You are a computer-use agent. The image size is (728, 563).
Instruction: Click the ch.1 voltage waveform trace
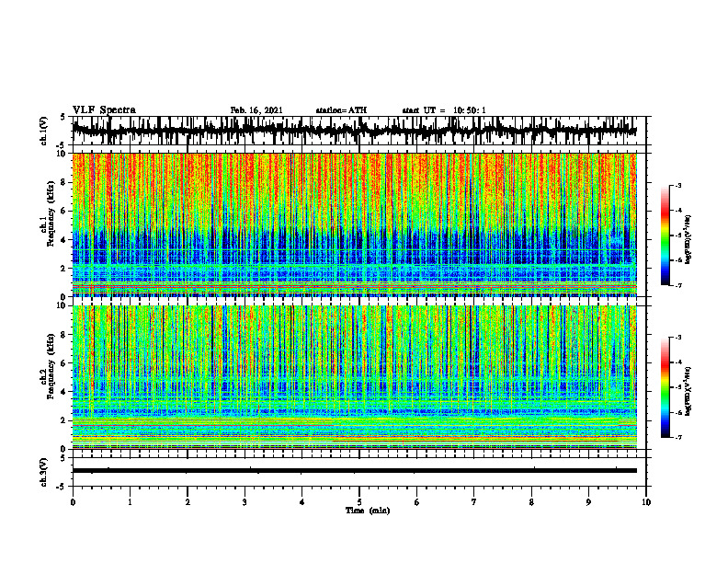pyautogui.click(x=354, y=130)
